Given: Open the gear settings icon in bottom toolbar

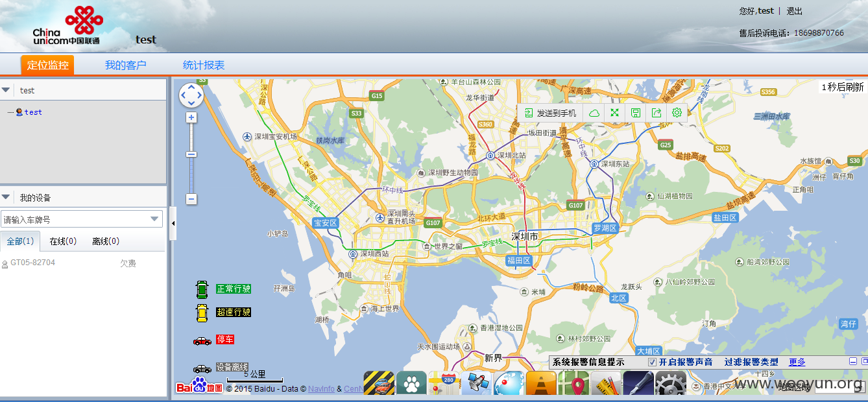Looking at the screenshot, I should tap(671, 383).
